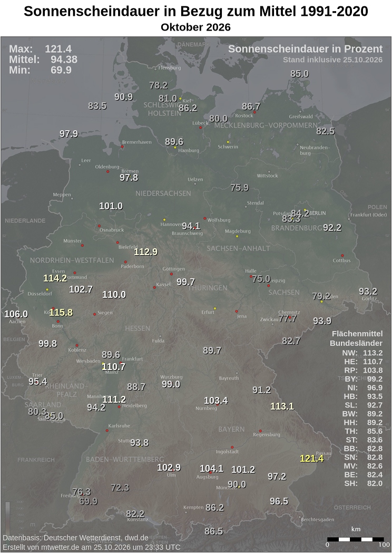Image resolution: width=392 pixels, height=553 pixels.
Task: Click the 90.9 value on the North Sea coast
Action: tap(124, 97)
